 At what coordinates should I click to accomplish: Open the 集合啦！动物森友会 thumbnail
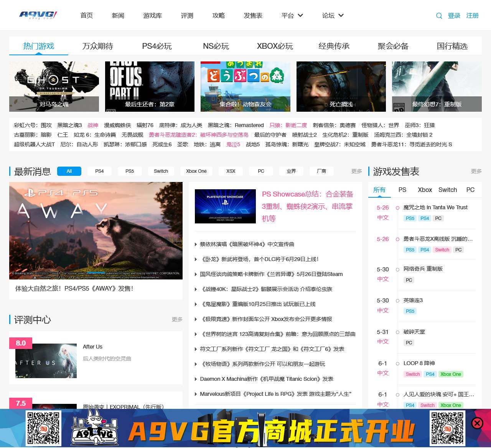245,86
